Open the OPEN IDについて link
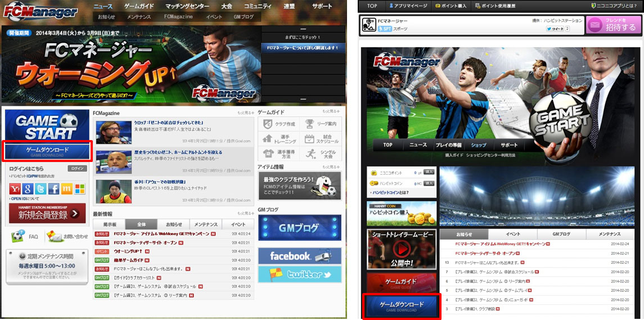 click(26, 199)
